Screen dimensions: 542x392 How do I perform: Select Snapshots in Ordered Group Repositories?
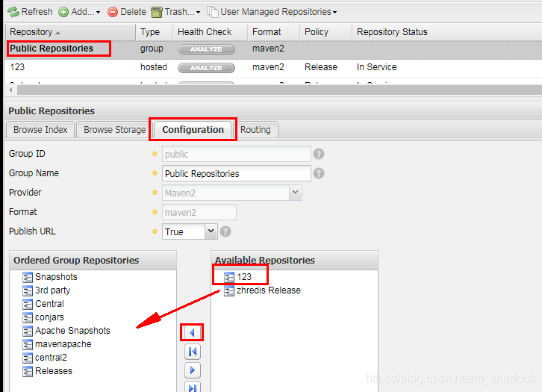click(x=56, y=277)
